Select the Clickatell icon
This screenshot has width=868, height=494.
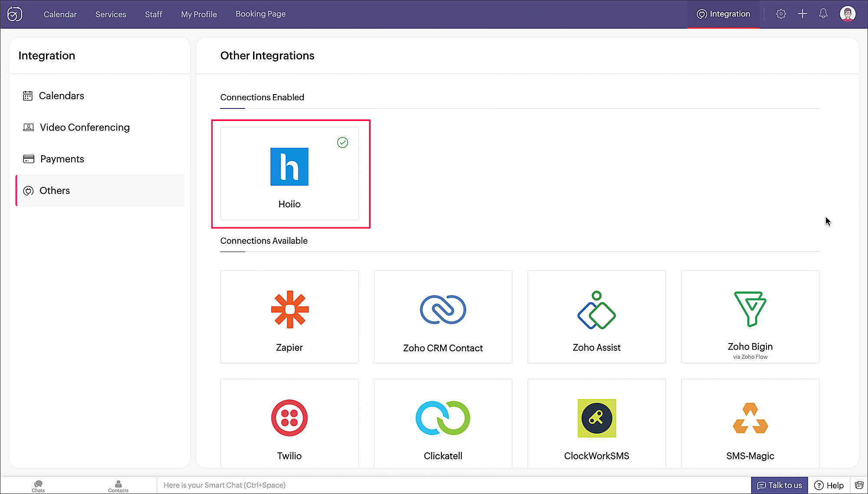pyautogui.click(x=443, y=418)
